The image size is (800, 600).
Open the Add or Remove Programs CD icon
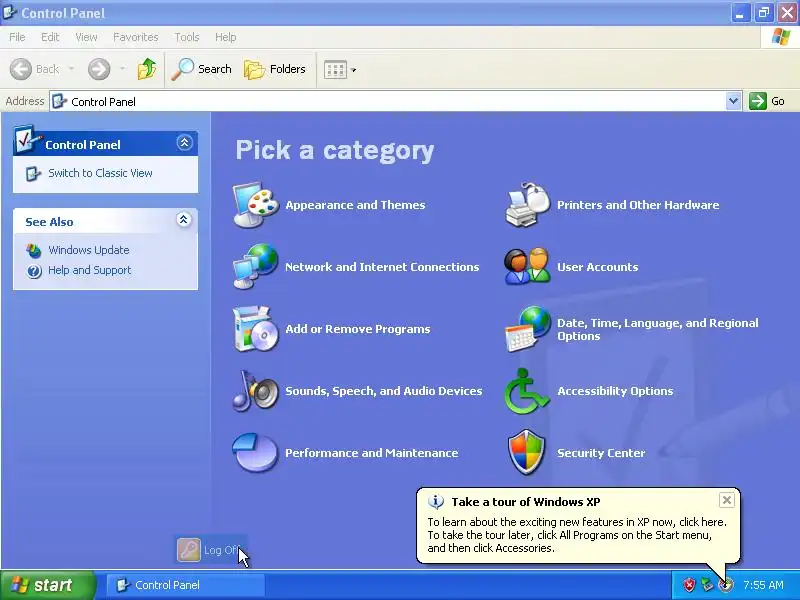tap(256, 329)
